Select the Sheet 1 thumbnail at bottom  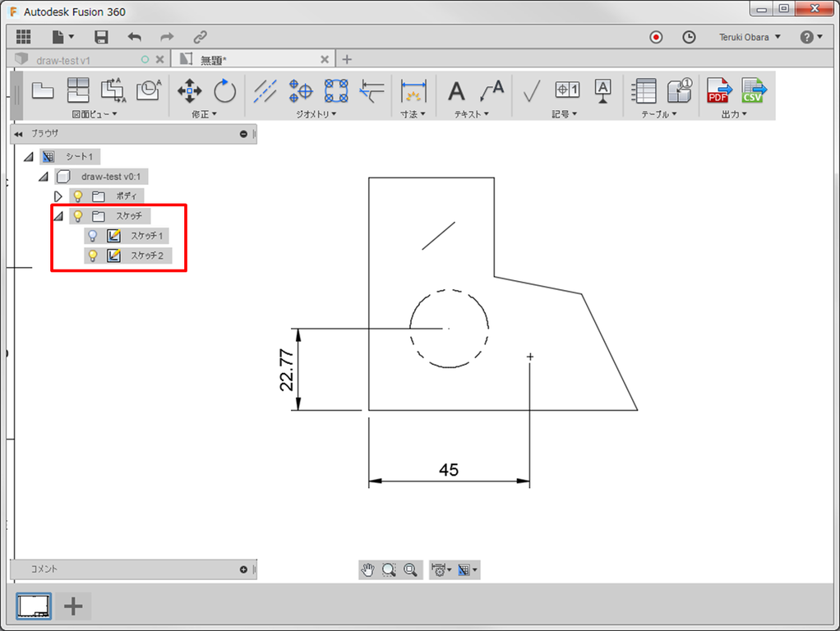coord(34,606)
